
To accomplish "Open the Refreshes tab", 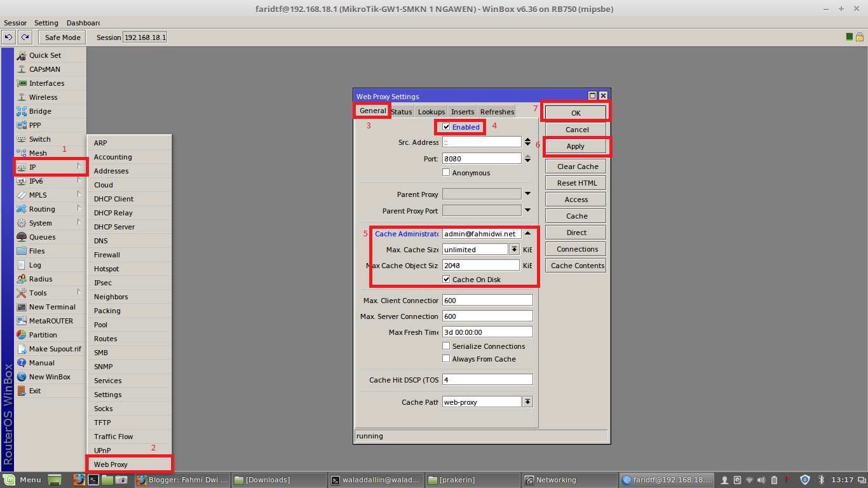I will (x=497, y=112).
